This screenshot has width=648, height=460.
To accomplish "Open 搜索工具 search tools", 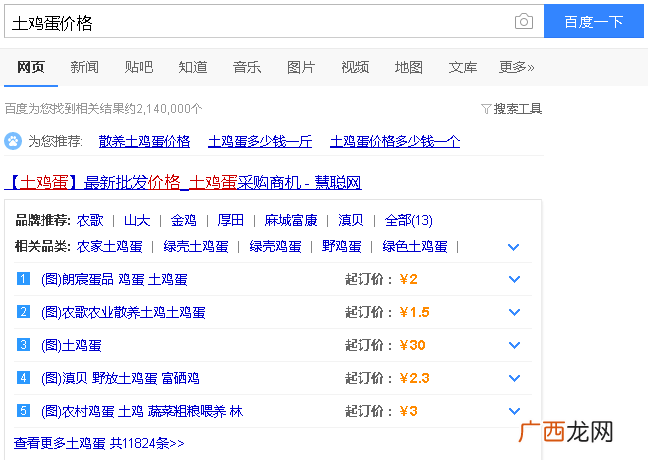I will pyautogui.click(x=517, y=109).
